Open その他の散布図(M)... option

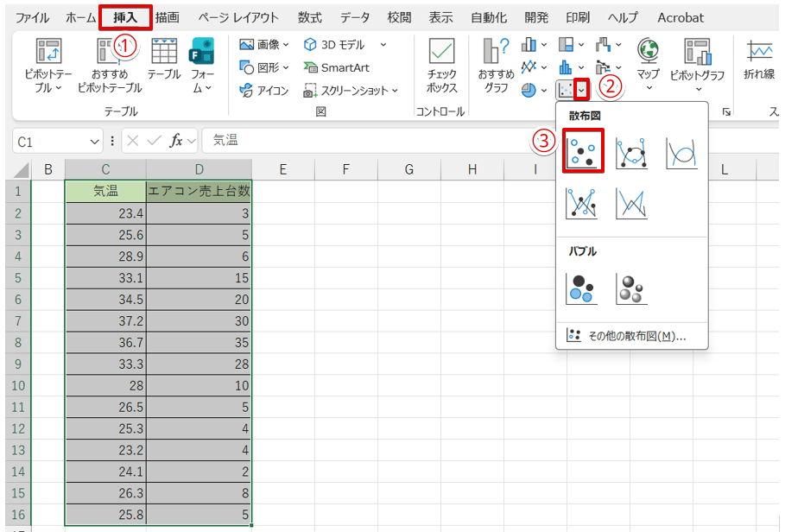pyautogui.click(x=626, y=336)
